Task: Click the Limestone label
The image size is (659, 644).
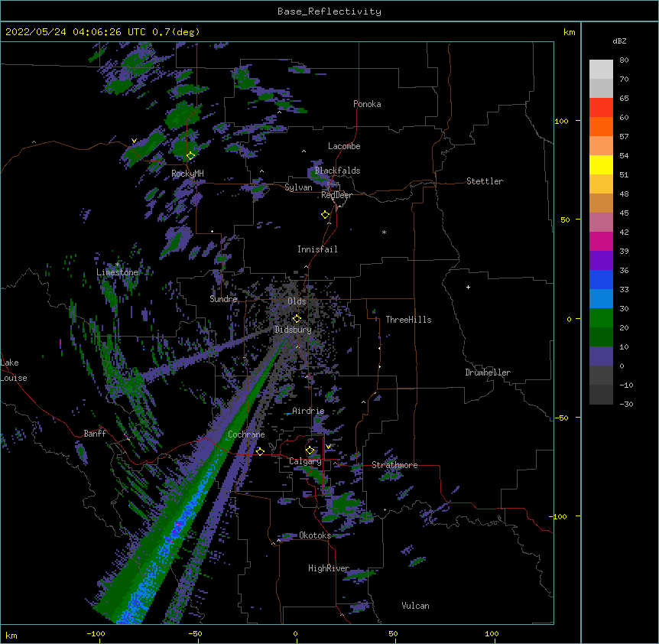Action: [117, 272]
